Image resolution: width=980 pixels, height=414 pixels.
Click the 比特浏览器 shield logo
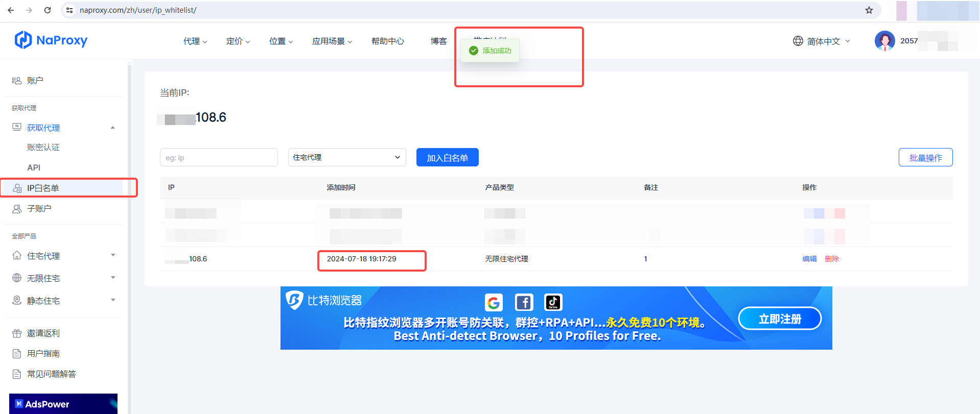coord(294,300)
